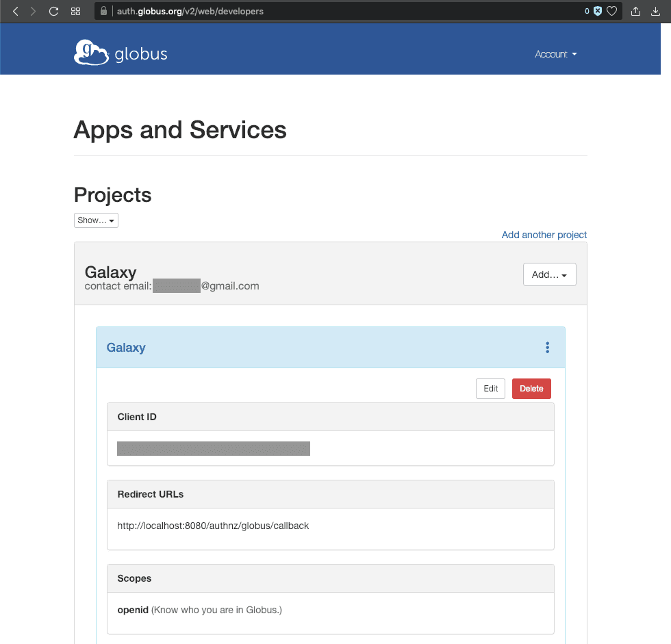The image size is (671, 644).
Task: Open the three-dot menu for Galaxy app
Action: tap(547, 348)
